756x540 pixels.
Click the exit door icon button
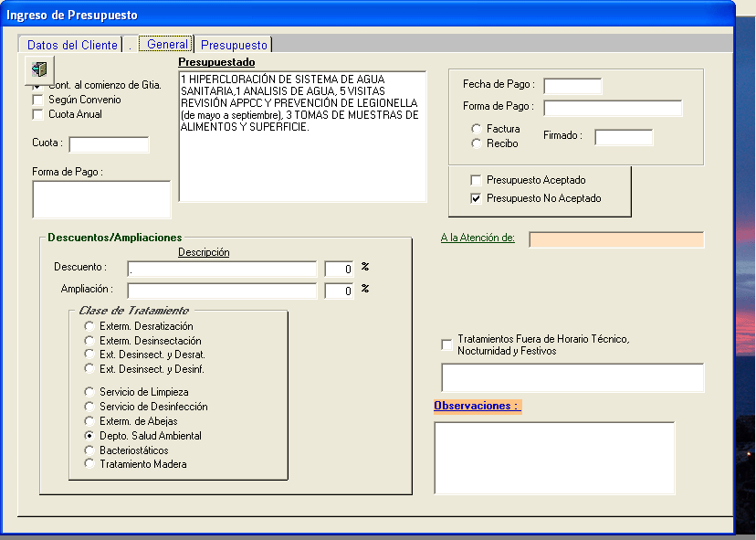click(39, 69)
